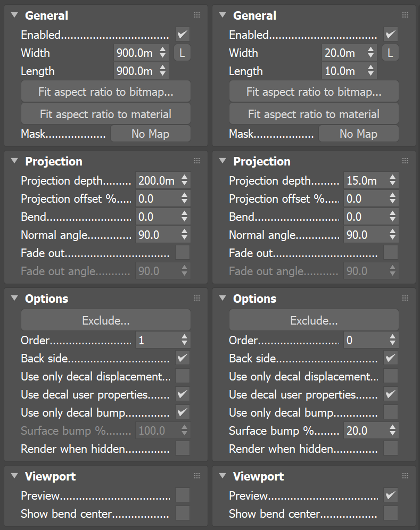
Task: Click right panel Fit aspect ratio to bitmap
Action: pos(314,92)
